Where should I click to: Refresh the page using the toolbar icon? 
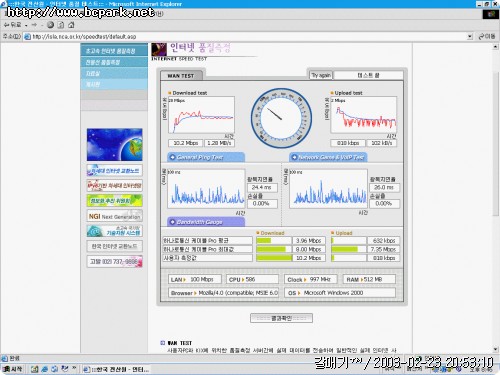click(x=61, y=25)
